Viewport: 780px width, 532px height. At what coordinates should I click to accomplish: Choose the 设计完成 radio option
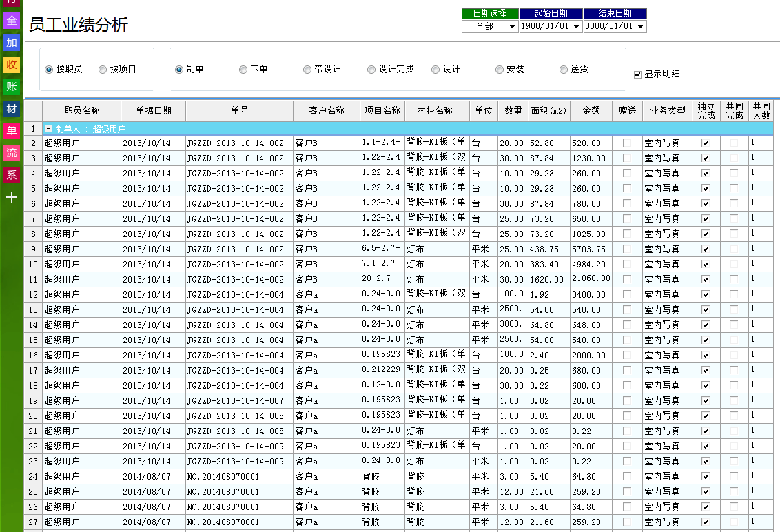click(371, 69)
